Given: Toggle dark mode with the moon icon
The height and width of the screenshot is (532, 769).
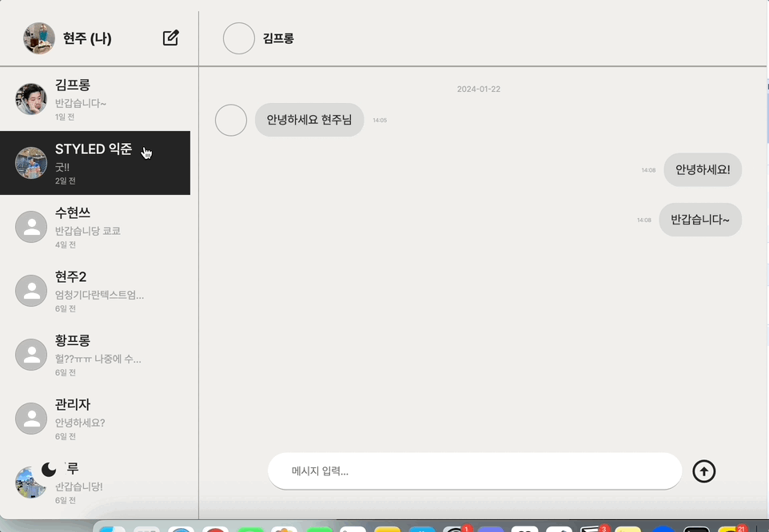Looking at the screenshot, I should [49, 470].
